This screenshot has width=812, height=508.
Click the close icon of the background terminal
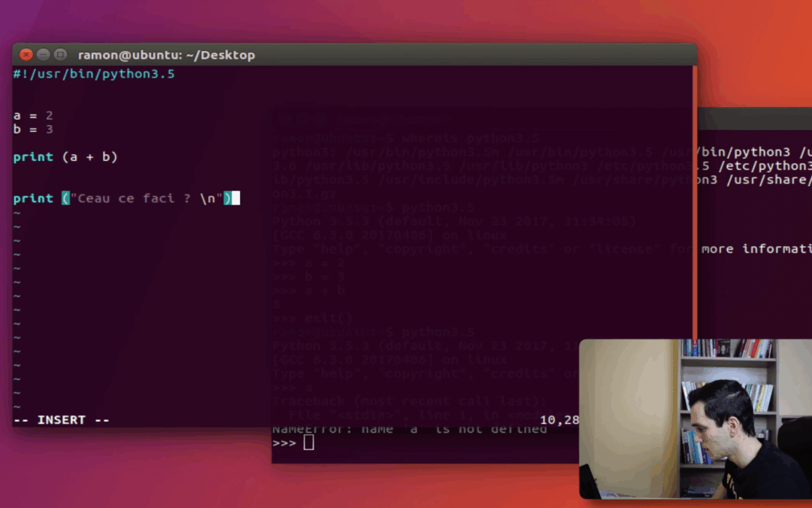pyautogui.click(x=283, y=118)
